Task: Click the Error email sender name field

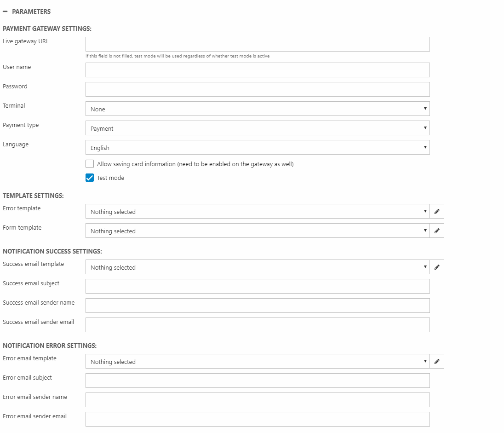Action: (258, 400)
